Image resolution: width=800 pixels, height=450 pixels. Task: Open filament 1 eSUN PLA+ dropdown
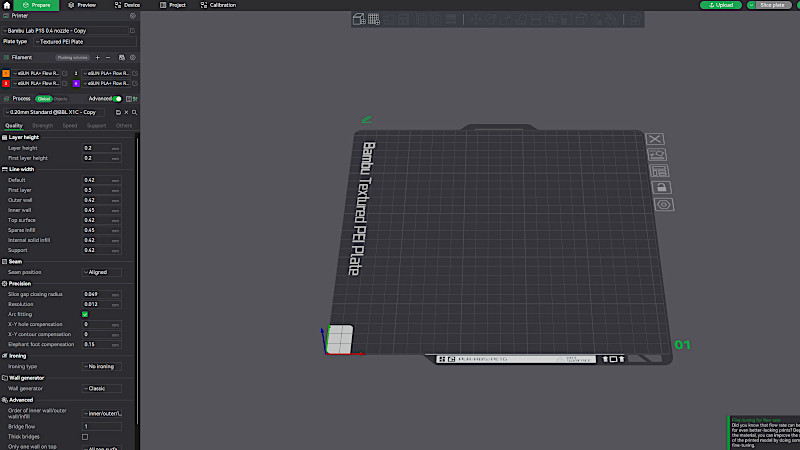[x=36, y=73]
